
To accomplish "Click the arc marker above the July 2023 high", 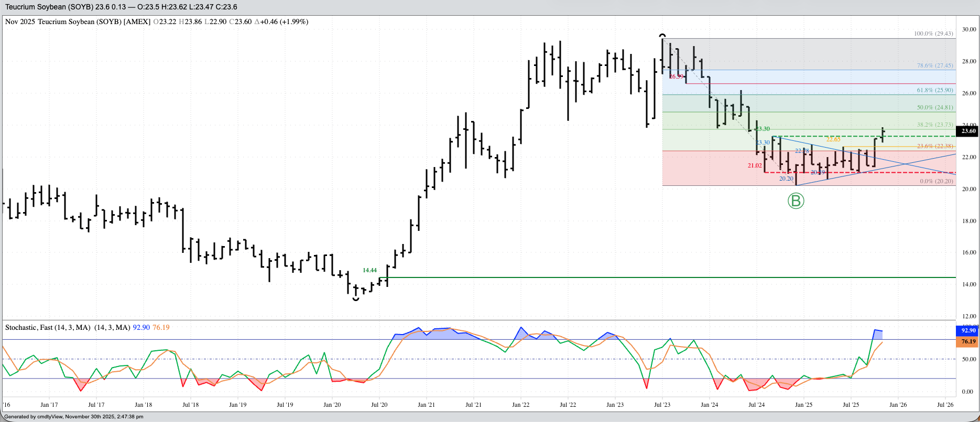I will point(662,36).
